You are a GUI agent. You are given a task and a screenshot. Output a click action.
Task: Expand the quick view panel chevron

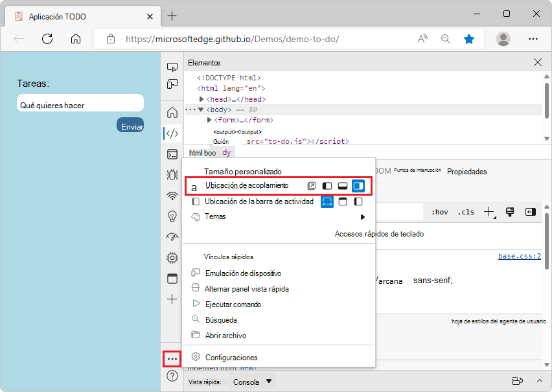[539, 381]
